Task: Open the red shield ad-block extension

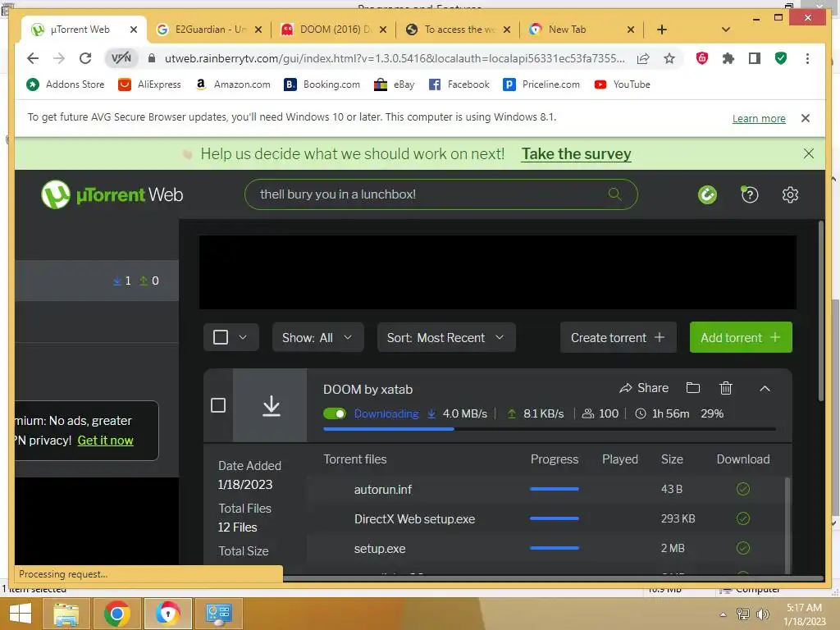Action: tap(702, 58)
